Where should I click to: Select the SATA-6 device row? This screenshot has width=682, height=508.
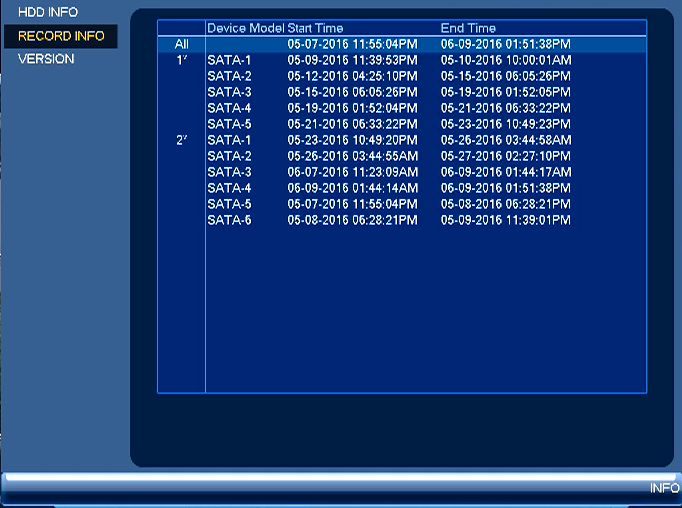click(x=402, y=220)
